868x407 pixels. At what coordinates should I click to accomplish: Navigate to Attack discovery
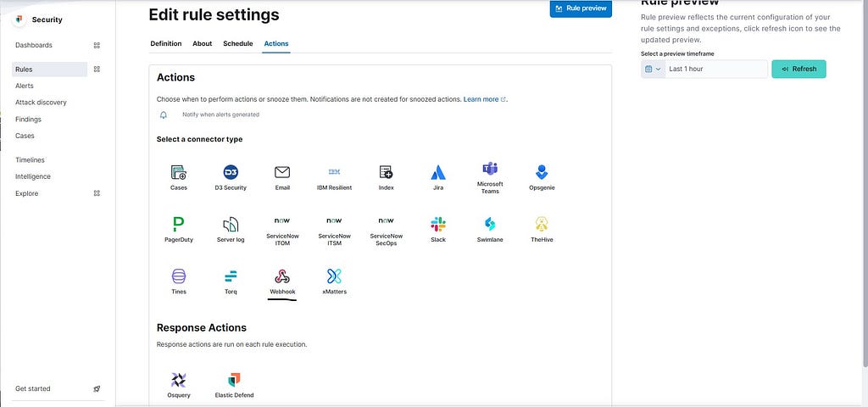41,103
